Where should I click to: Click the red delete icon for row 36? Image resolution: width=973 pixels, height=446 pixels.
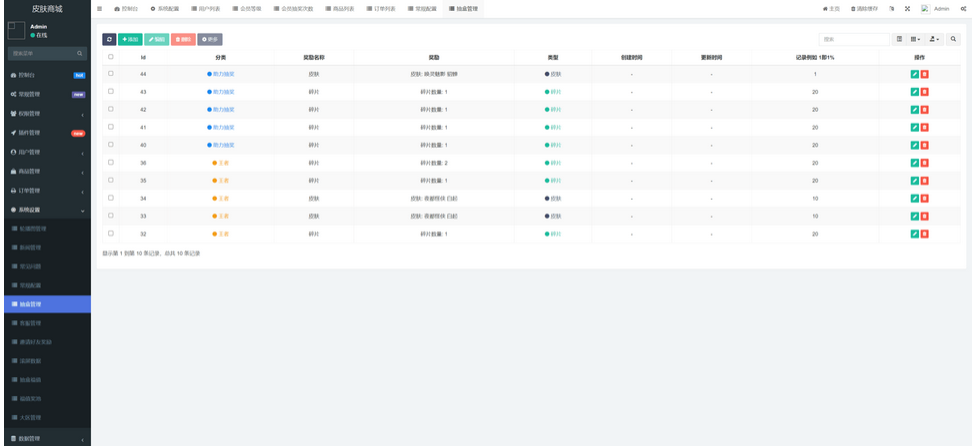point(924,163)
